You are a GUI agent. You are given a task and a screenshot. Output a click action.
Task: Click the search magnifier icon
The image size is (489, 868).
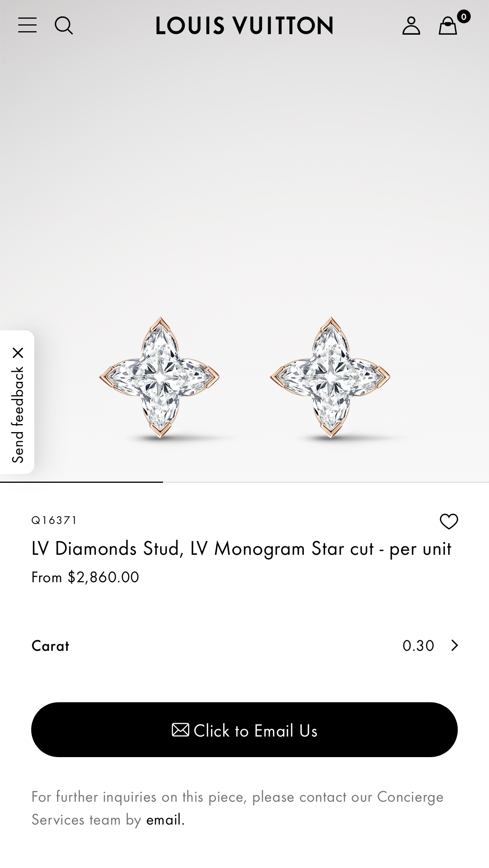[x=64, y=26]
